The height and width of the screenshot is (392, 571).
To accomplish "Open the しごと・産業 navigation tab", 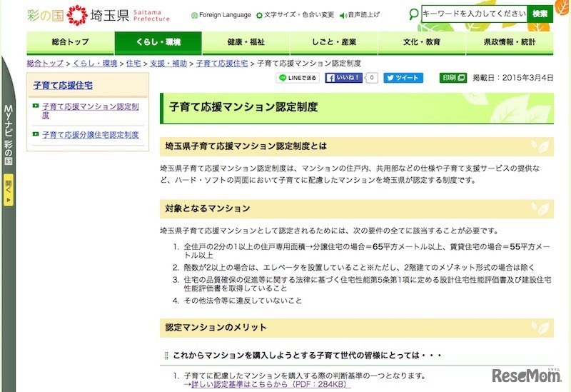I will pos(334,43).
